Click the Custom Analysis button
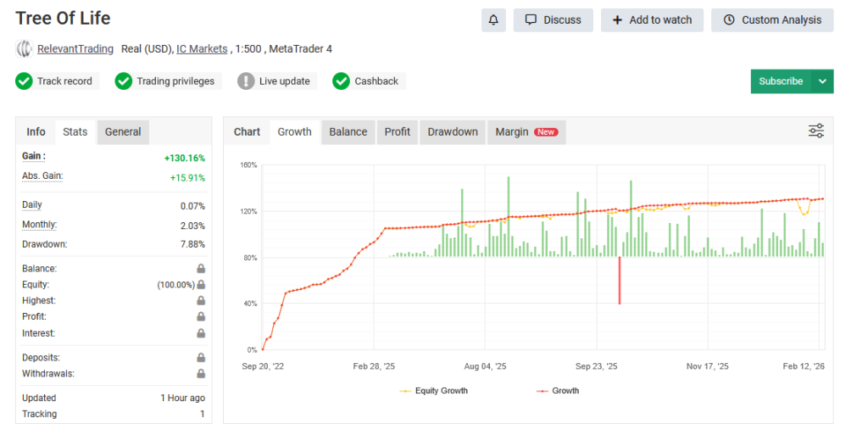This screenshot has height=424, width=868. 772,20
